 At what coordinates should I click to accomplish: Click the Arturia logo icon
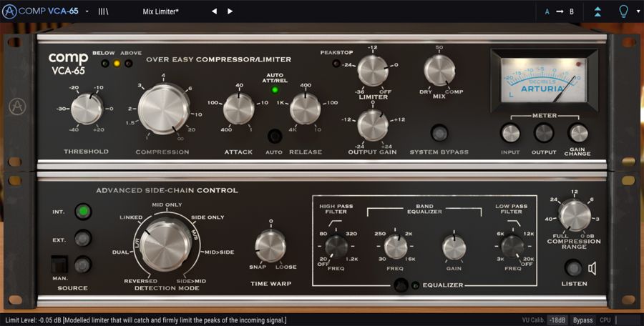[9, 11]
